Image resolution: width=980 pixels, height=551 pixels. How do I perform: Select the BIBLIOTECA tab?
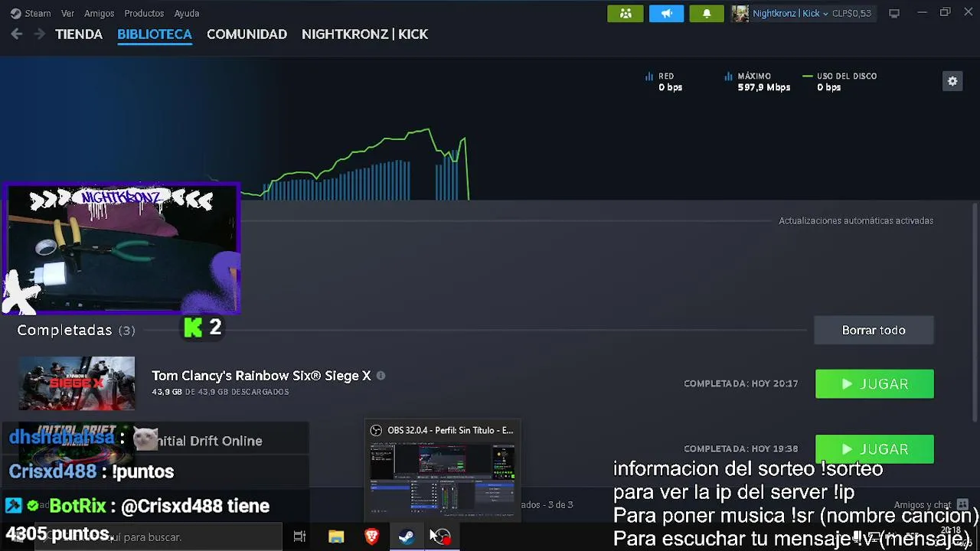[x=155, y=34]
